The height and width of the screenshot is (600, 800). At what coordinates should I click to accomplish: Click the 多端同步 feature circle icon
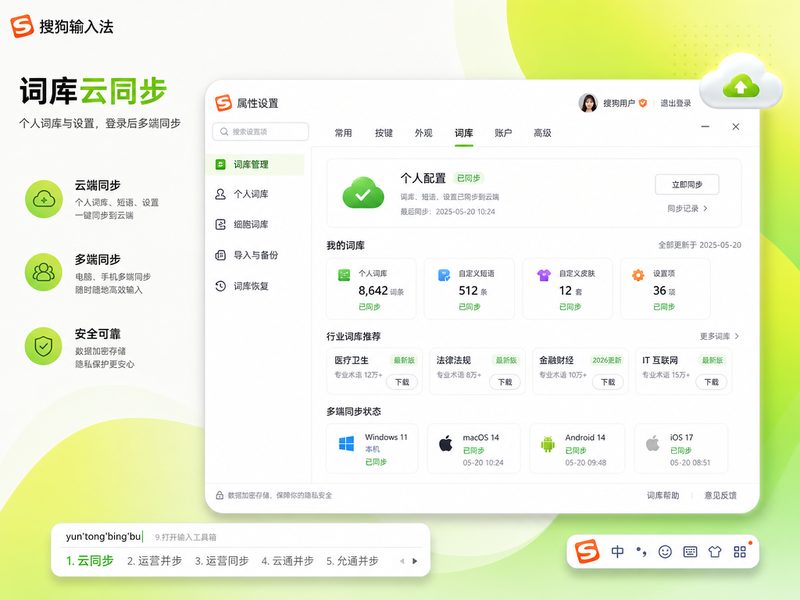coord(44,272)
